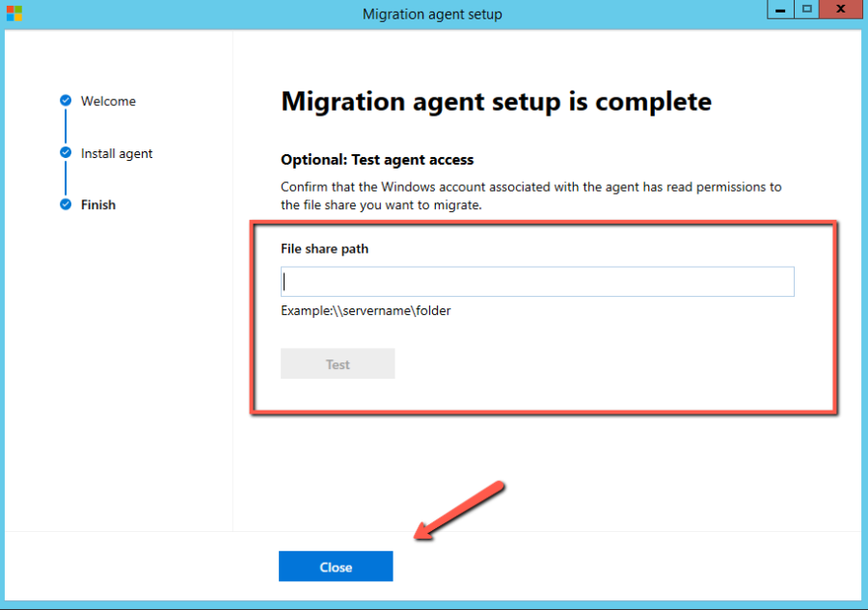Click the minimize icon on the title bar
Screen dimensions: 868x610
pyautogui.click(x=779, y=10)
